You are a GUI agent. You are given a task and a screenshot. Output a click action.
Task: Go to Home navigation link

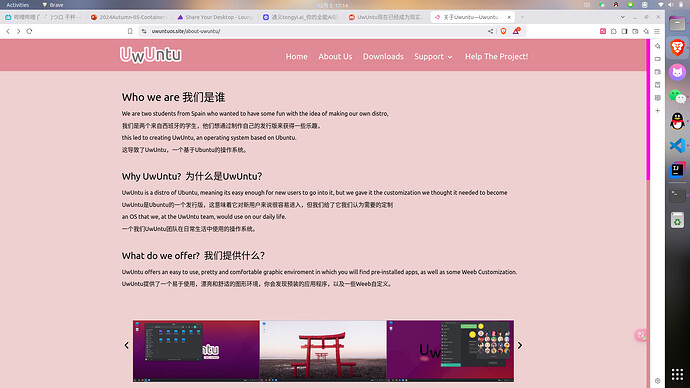296,56
